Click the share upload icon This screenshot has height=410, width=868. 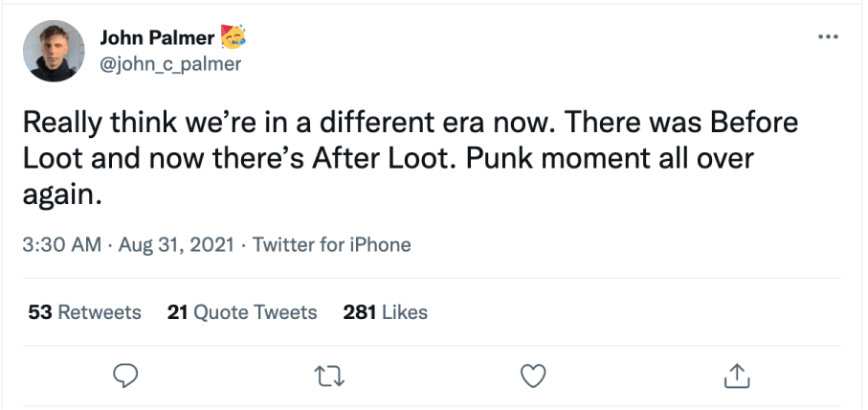[x=737, y=376]
